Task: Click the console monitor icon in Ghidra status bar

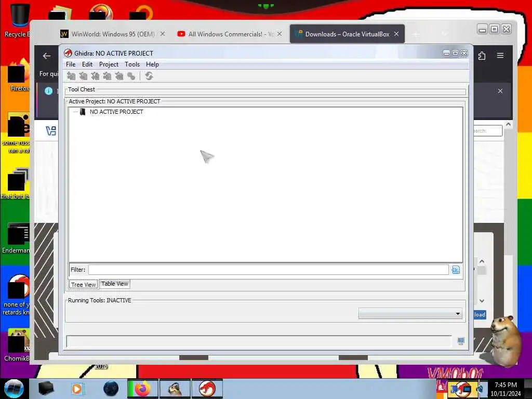Action: 461,341
